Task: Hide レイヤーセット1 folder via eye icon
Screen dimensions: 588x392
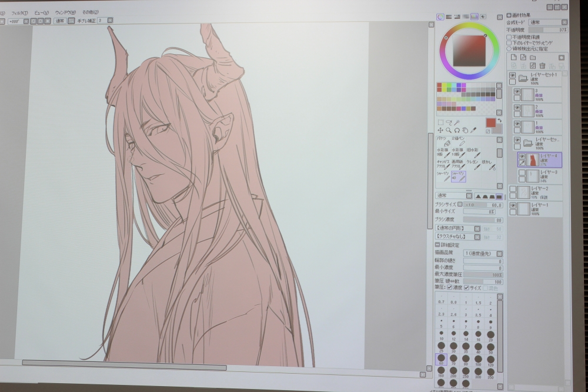Action: 512,75
